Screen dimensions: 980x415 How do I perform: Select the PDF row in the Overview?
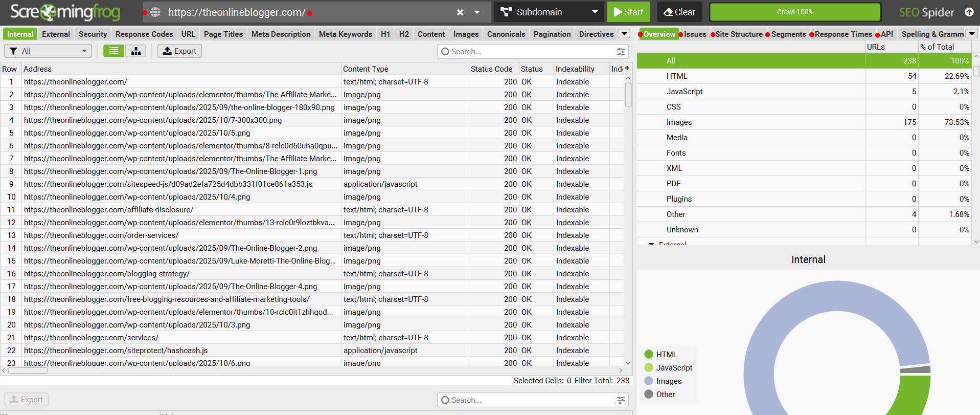pyautogui.click(x=804, y=183)
